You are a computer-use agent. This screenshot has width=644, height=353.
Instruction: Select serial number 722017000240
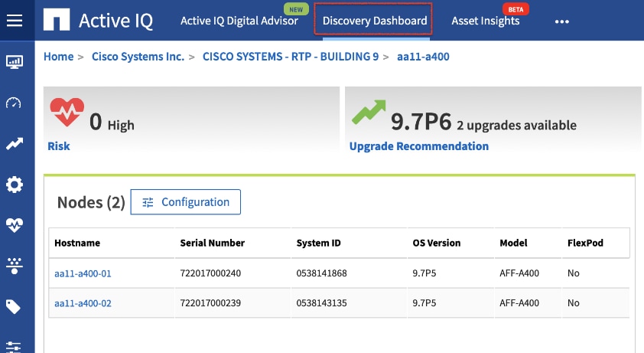(x=210, y=273)
